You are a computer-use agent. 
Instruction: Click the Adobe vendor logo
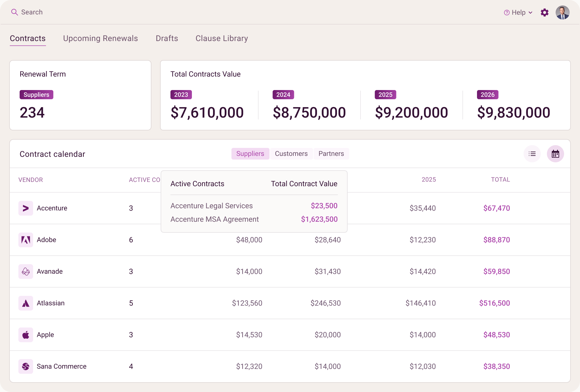pyautogui.click(x=26, y=240)
